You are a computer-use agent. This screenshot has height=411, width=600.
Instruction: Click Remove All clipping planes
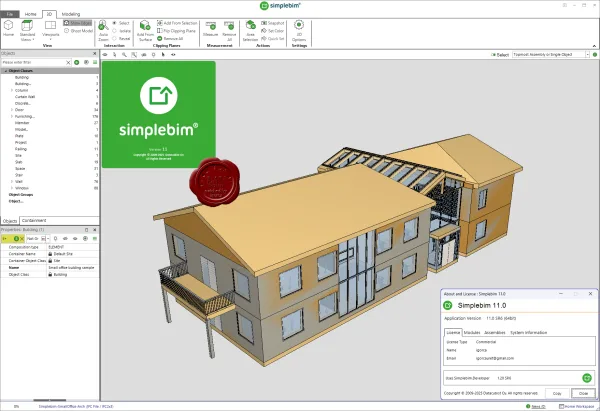170,39
